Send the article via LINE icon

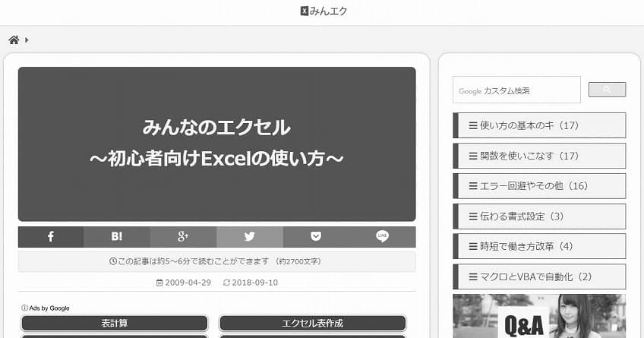click(x=383, y=236)
